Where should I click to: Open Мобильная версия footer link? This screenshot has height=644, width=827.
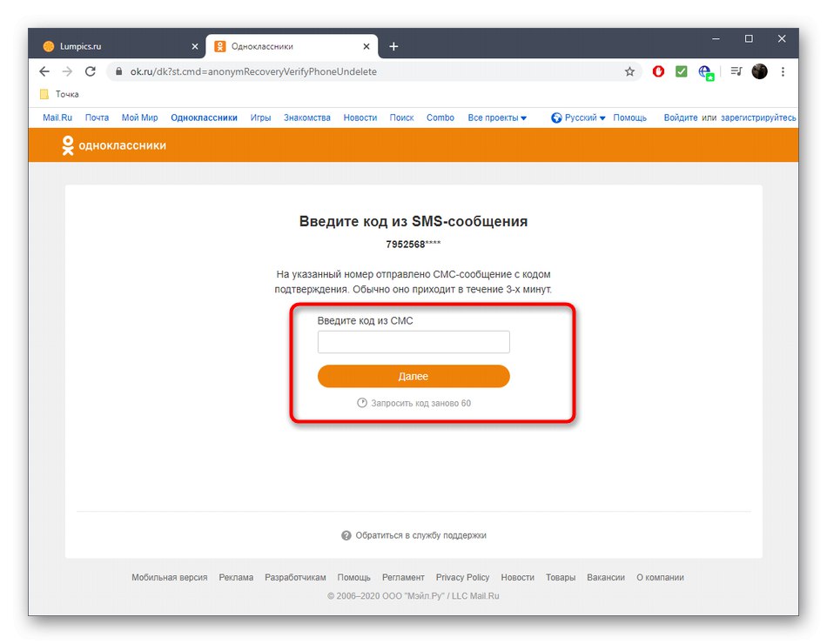point(169,578)
